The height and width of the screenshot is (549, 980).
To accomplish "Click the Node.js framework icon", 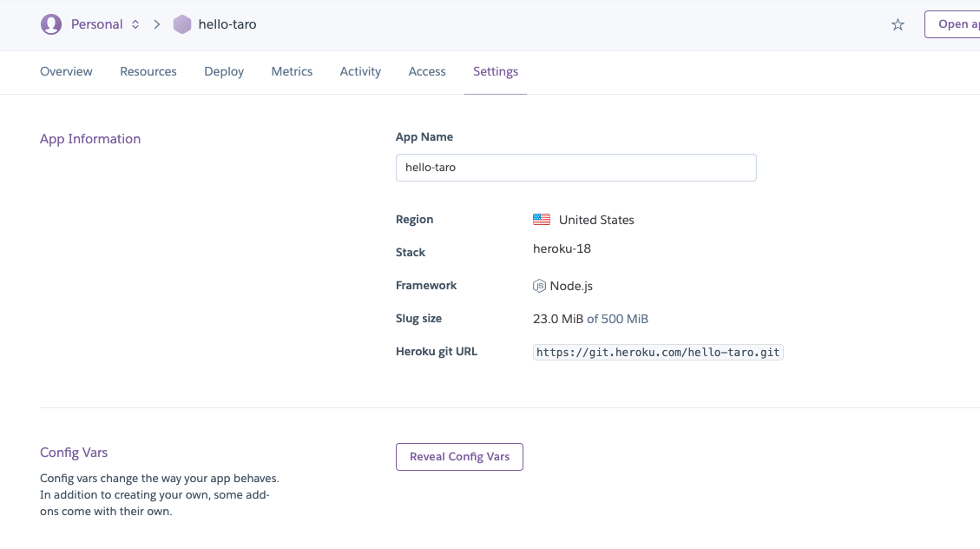I will pyautogui.click(x=540, y=286).
